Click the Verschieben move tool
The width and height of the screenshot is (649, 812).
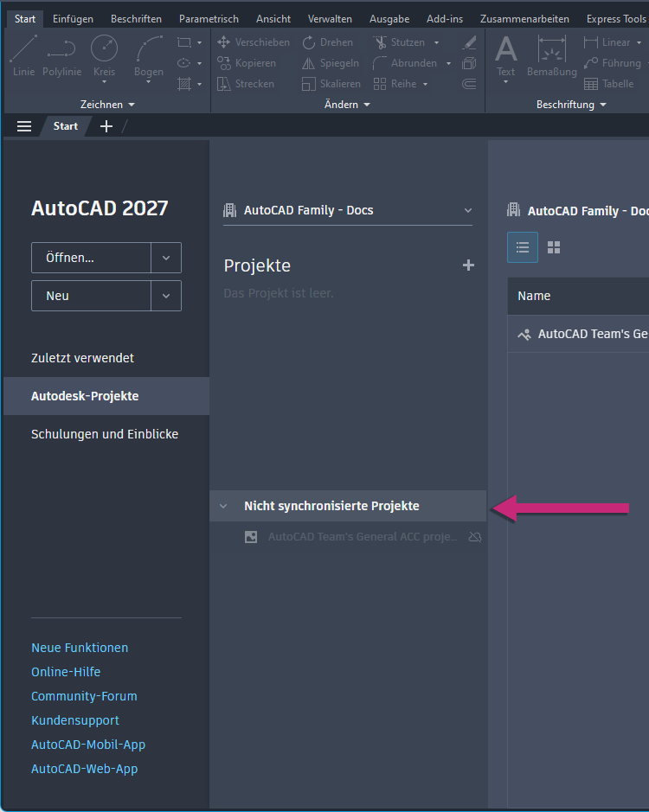[254, 42]
